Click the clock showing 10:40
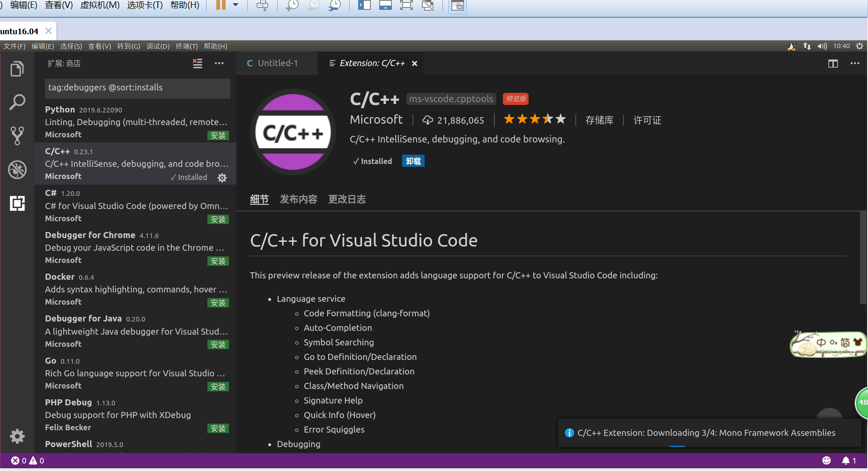The image size is (868, 471). [x=841, y=46]
